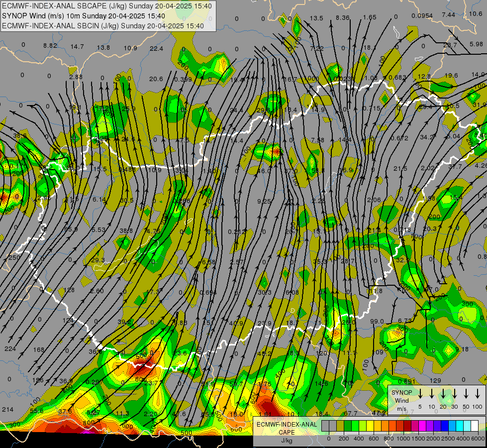Click the map value '38.8'
Viewport: 487px width, 448px height.
coord(126,230)
